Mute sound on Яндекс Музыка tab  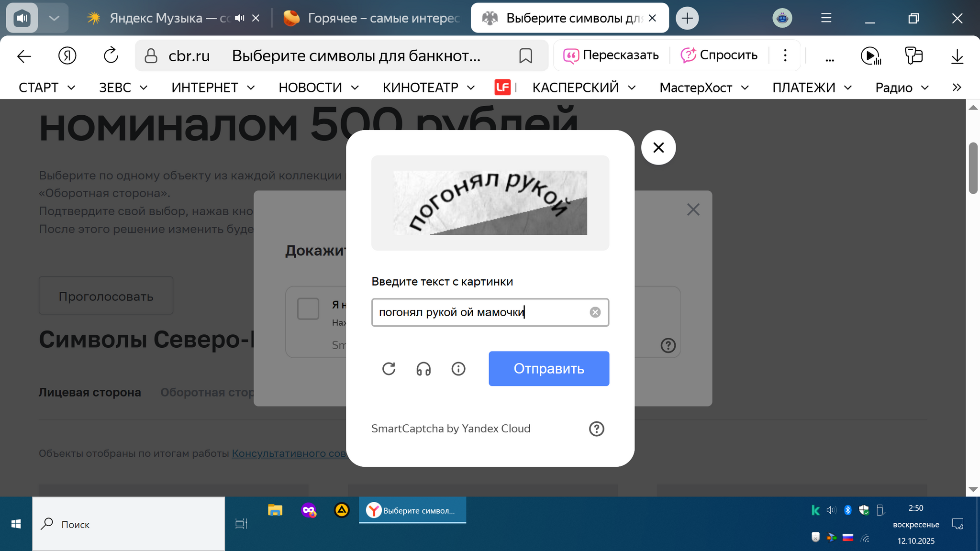[x=240, y=18]
